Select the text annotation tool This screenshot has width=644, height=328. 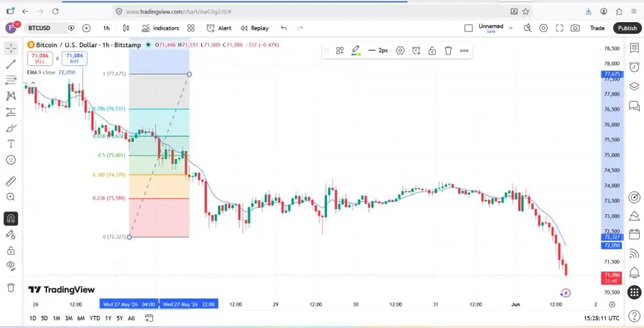11,144
